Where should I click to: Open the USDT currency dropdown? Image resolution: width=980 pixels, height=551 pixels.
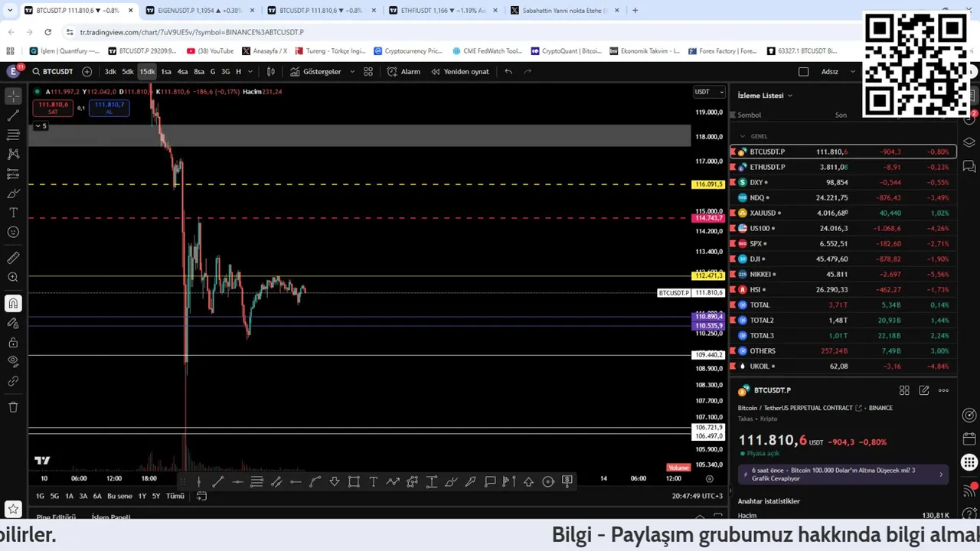click(709, 92)
